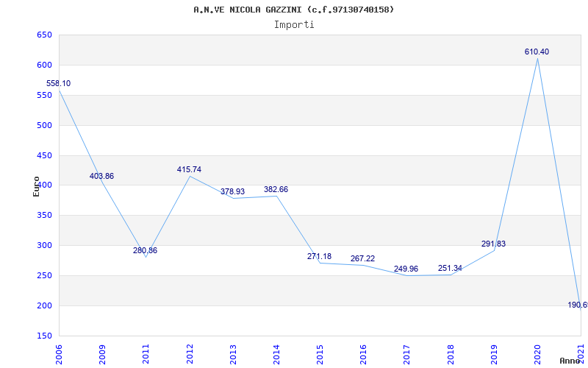Select the 291.83 value label

pyautogui.click(x=493, y=244)
